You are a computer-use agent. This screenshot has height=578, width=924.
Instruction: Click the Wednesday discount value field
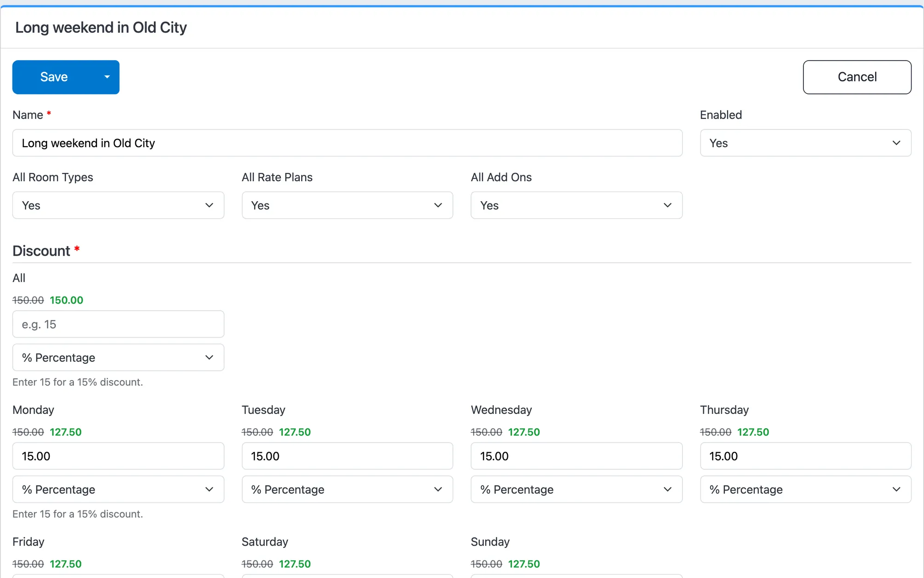[577, 456]
